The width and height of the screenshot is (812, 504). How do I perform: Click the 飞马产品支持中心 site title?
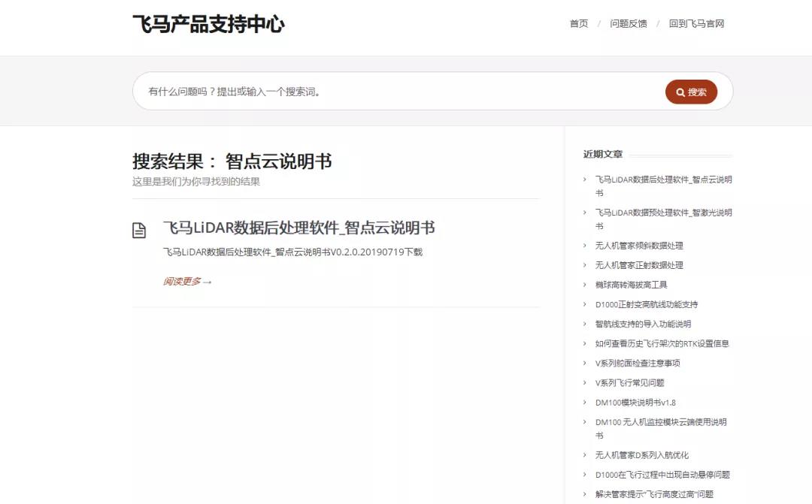pyautogui.click(x=208, y=24)
